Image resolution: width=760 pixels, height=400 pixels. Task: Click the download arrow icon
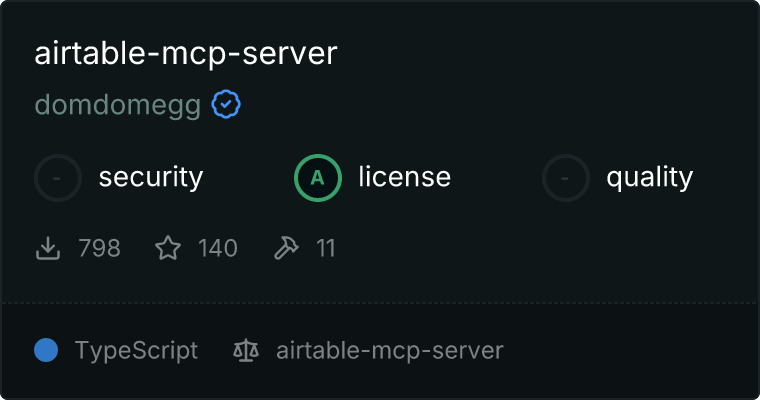48,248
